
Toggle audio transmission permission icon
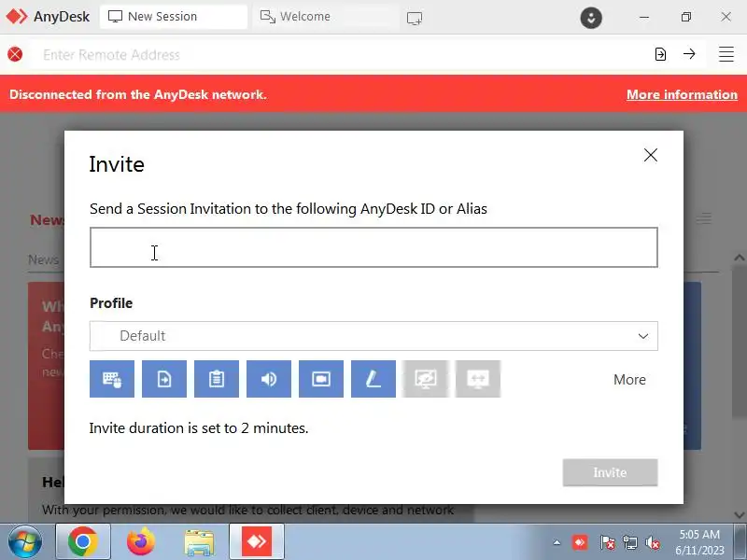(269, 379)
